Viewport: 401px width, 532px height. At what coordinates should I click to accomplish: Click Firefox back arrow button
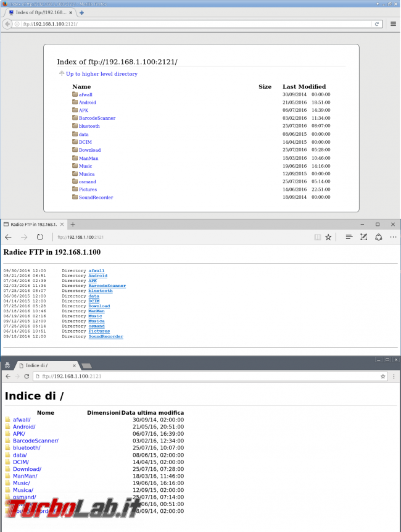tap(7, 24)
